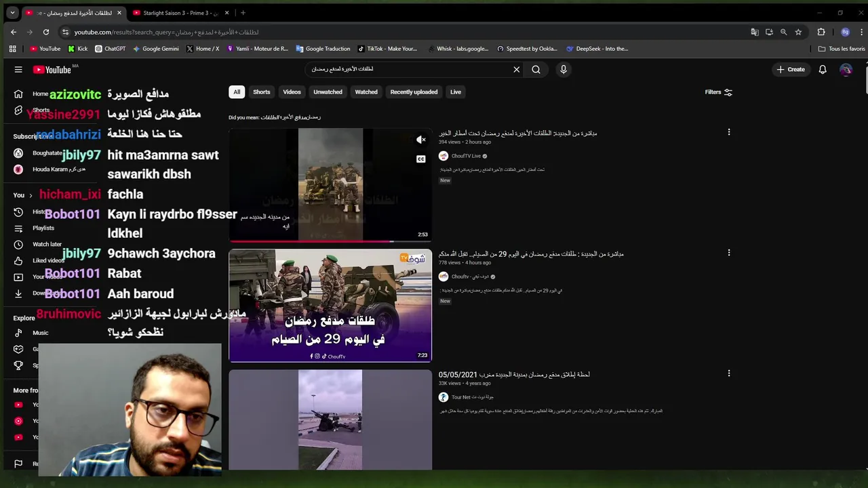Select the Live filter chip
The height and width of the screenshot is (488, 868).
tap(456, 92)
